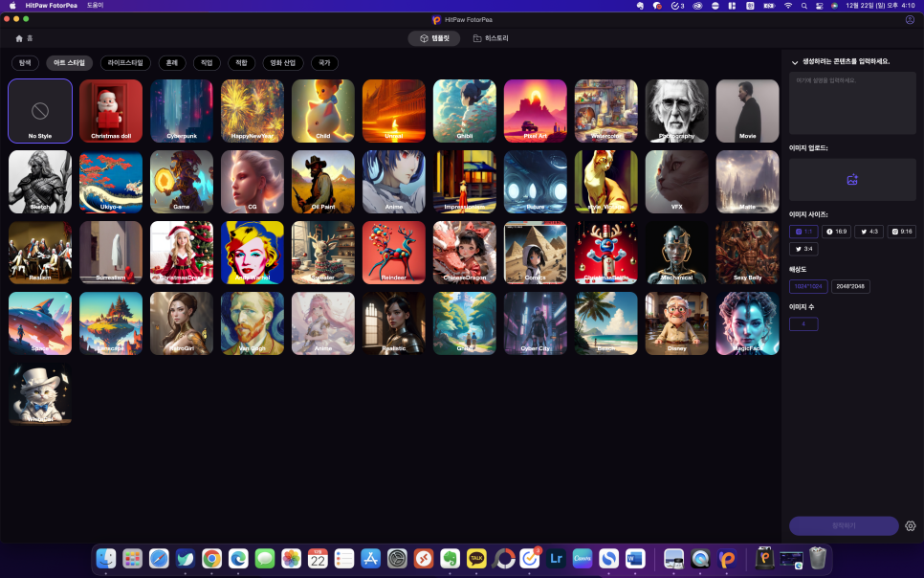924x578 pixels.
Task: Open the 직업 category filter
Action: (x=207, y=62)
